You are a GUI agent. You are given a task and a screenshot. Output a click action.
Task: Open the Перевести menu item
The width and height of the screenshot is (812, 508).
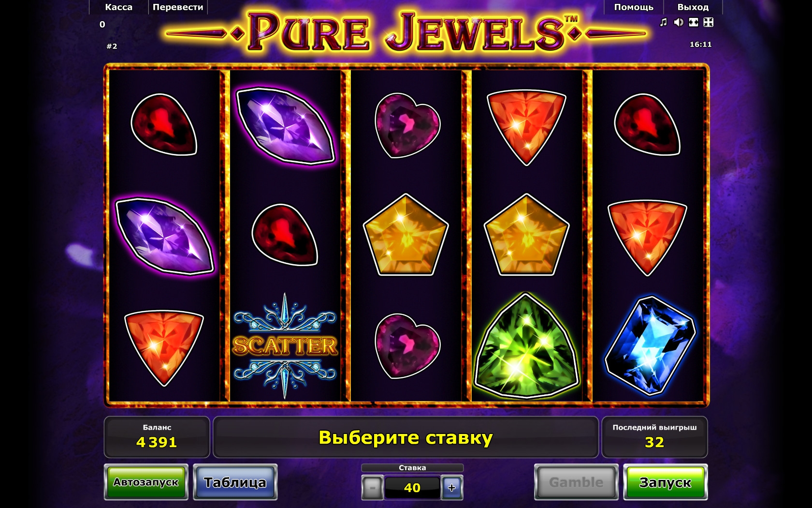(178, 7)
